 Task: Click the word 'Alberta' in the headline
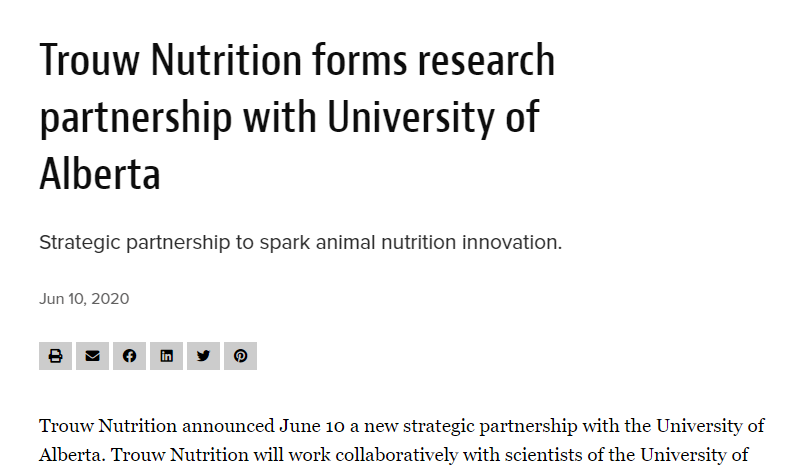click(x=100, y=174)
